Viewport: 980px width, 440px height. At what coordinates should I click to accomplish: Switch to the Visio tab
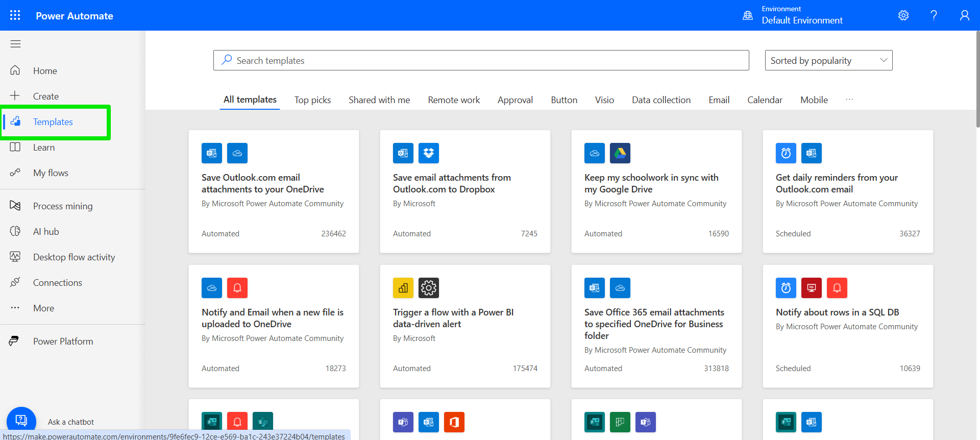[604, 100]
